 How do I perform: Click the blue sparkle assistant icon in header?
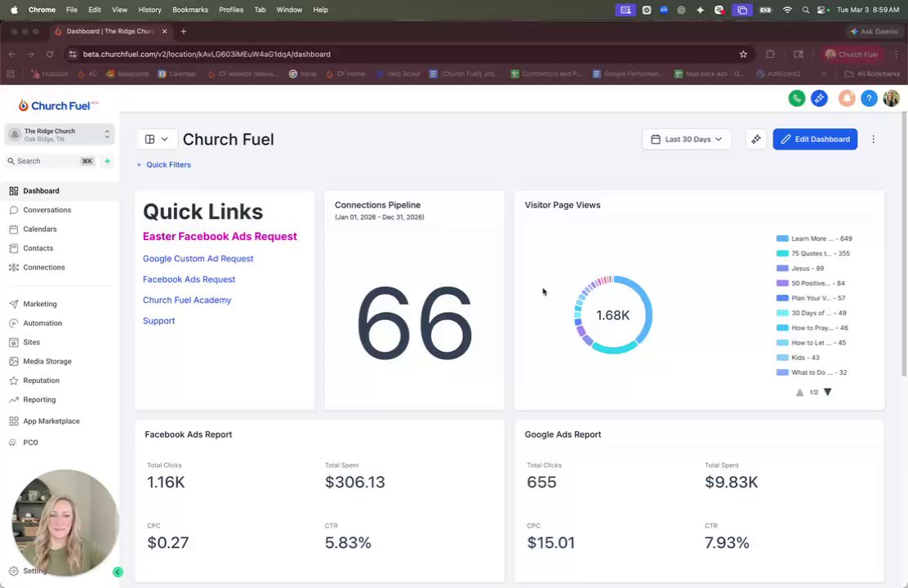point(819,99)
